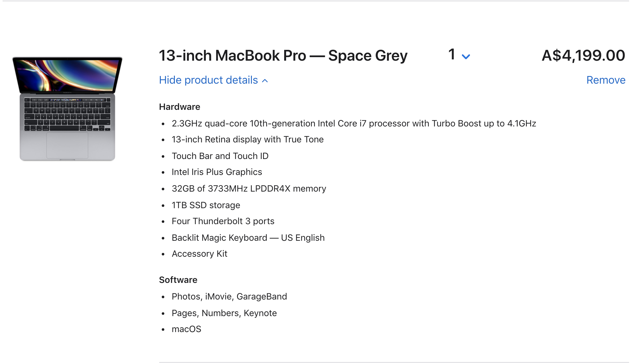Viewport: 631px width, 364px height.
Task: Click the 32GB LPDDR4X memory item
Action: pyautogui.click(x=249, y=189)
